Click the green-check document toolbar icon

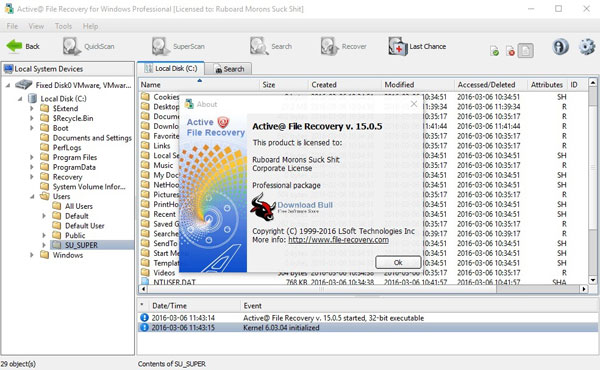pos(494,51)
